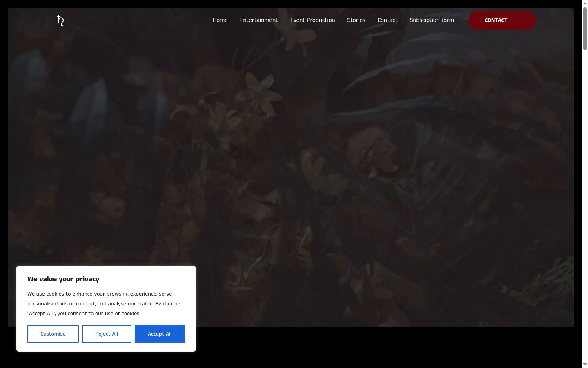Open the Contact text link in the navigation
This screenshot has width=588, height=368.
(387, 20)
